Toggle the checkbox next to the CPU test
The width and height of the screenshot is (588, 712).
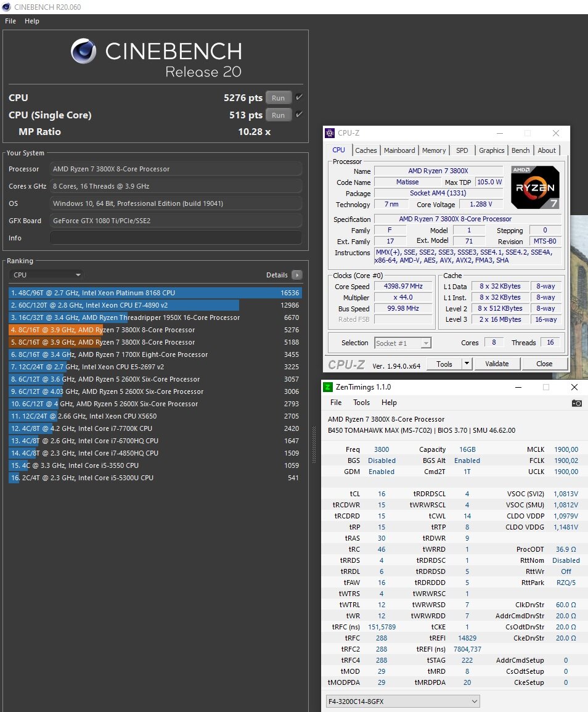299,97
